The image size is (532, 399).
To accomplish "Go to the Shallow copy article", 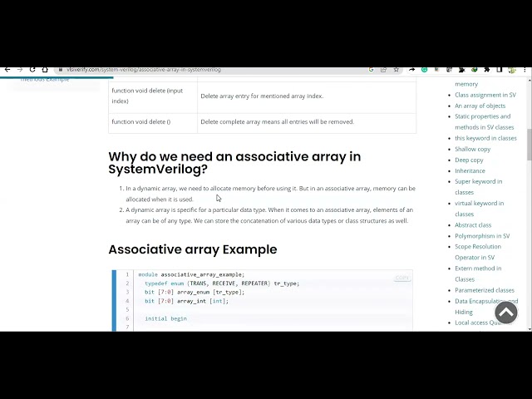I will [x=473, y=149].
